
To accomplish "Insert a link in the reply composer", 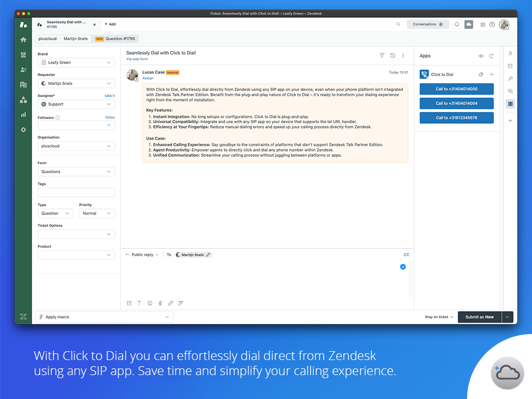I will (170, 303).
